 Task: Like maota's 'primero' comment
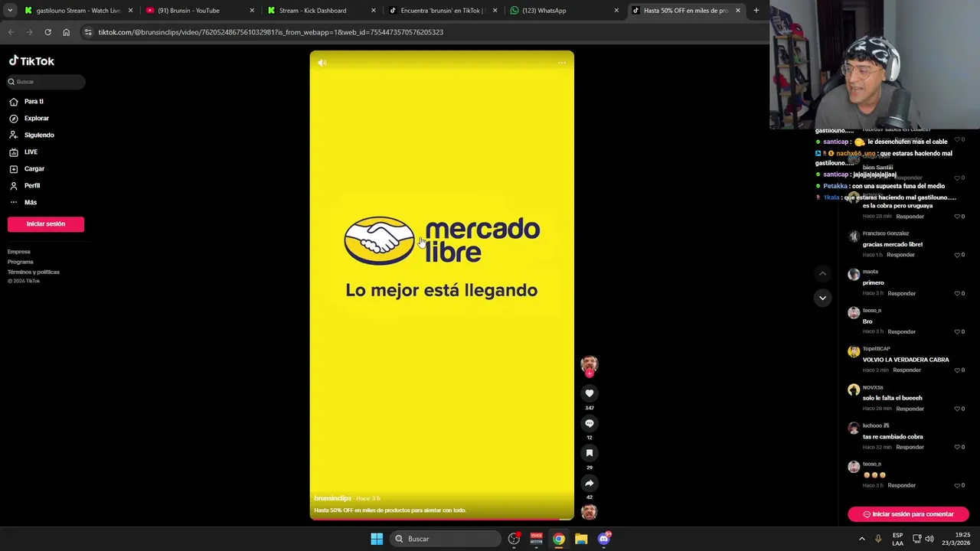click(x=957, y=293)
